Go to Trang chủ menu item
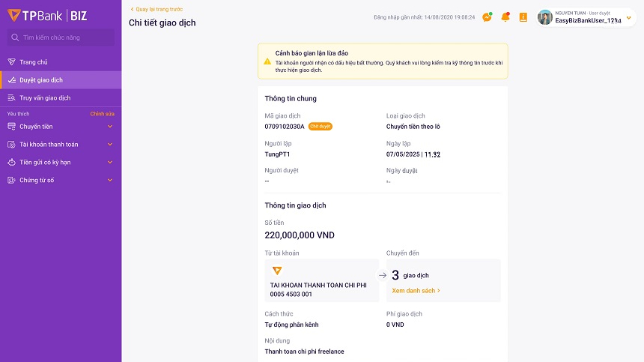 [x=34, y=62]
